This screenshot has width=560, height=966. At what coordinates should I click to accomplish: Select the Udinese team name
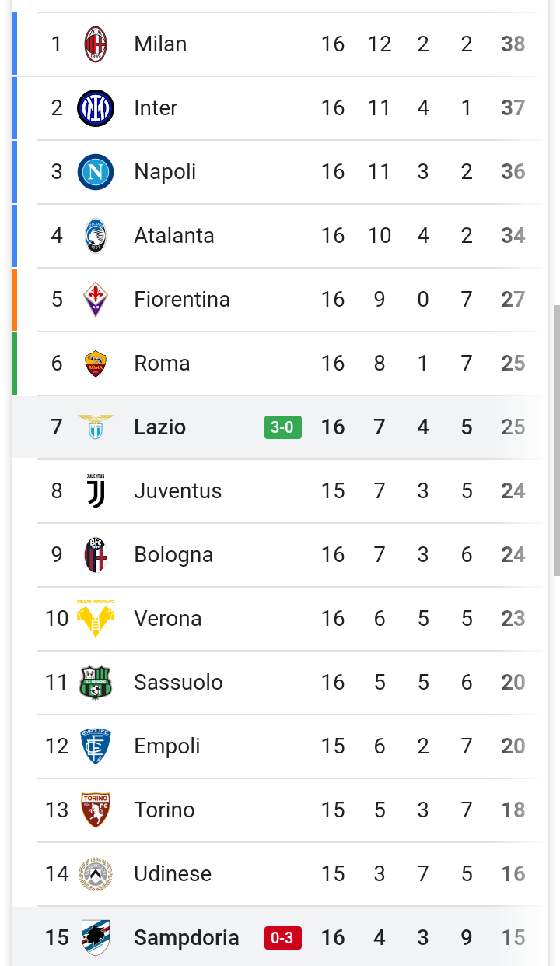tap(173, 874)
